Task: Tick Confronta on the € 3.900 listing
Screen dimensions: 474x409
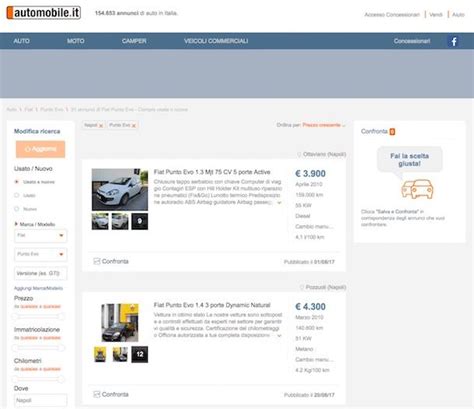Action: pyautogui.click(x=97, y=261)
